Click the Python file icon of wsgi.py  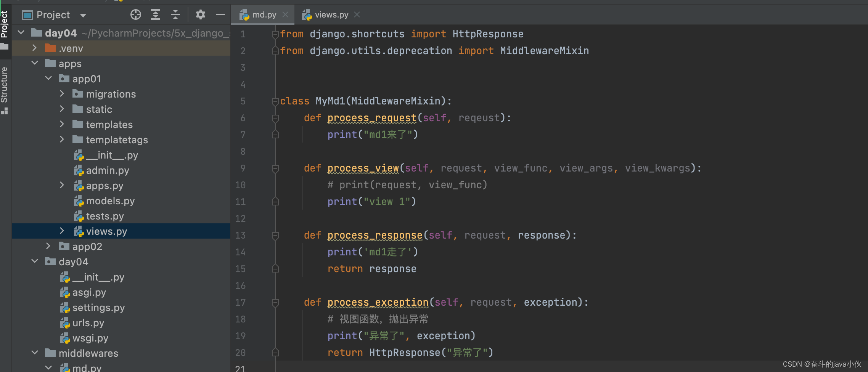(x=65, y=338)
